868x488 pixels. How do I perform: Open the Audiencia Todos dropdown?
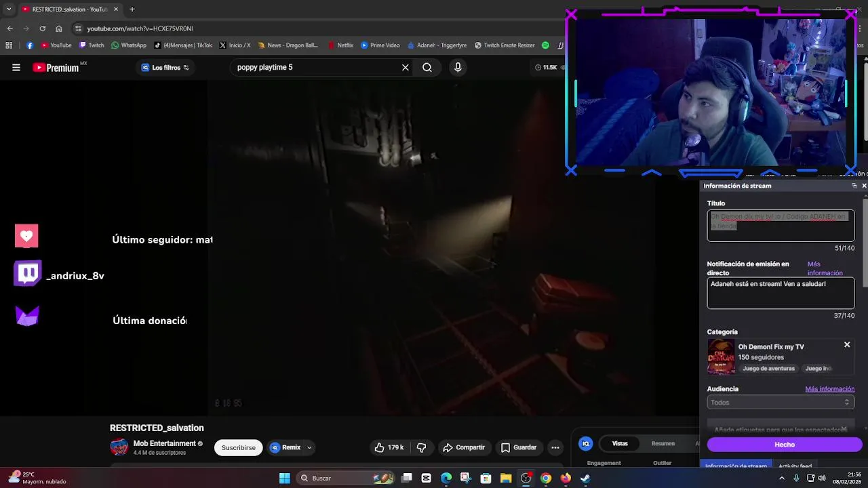point(781,403)
